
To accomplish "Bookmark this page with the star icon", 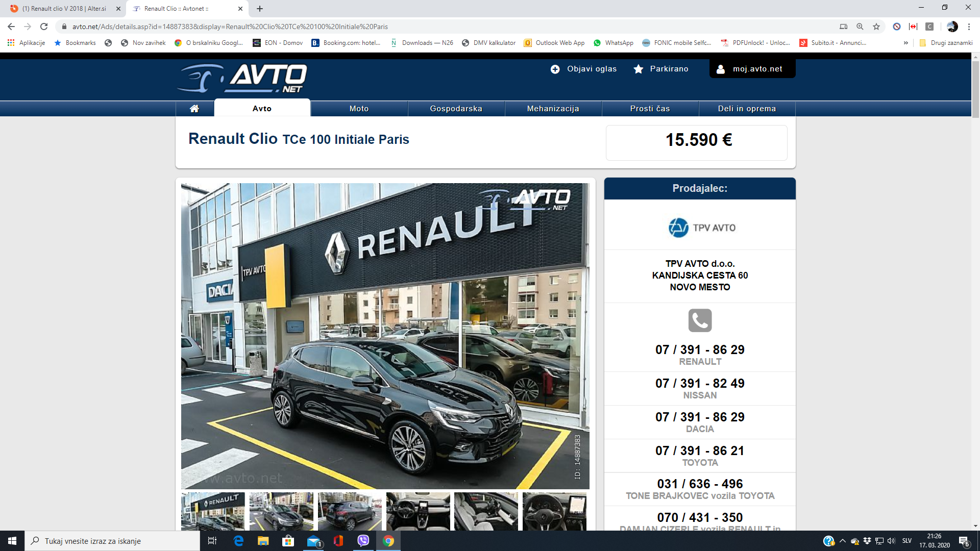I will pyautogui.click(x=876, y=27).
